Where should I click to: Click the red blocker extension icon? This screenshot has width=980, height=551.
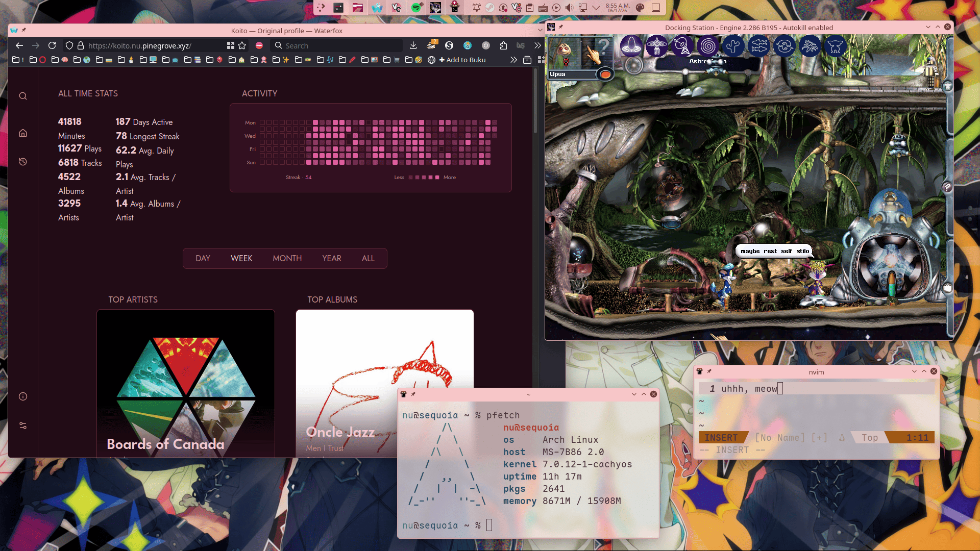pyautogui.click(x=259, y=45)
